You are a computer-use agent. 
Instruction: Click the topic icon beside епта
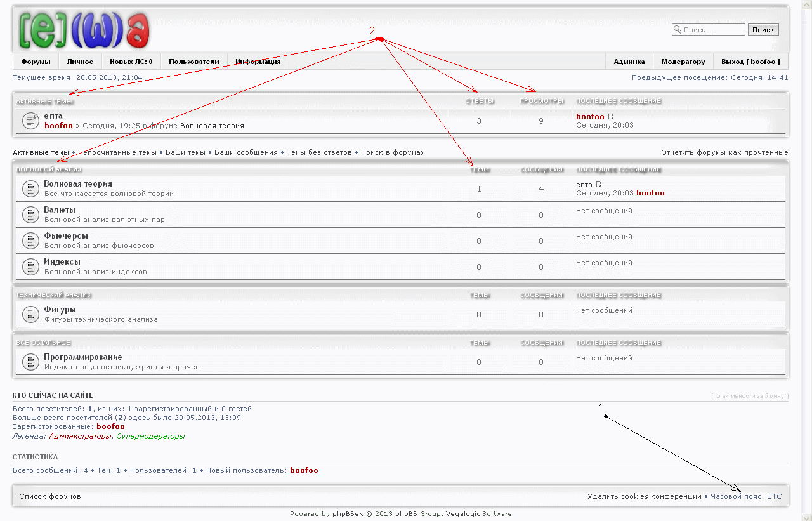coord(30,121)
